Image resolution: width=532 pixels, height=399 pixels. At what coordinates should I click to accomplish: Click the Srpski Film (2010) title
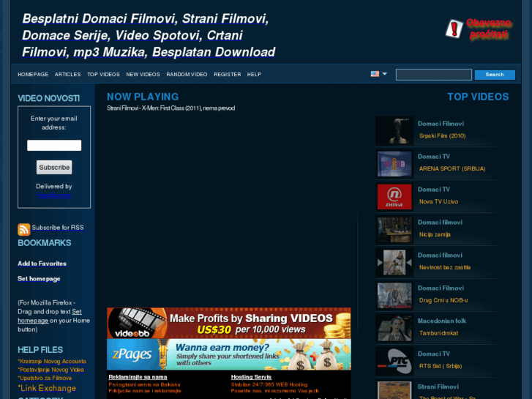(x=443, y=136)
